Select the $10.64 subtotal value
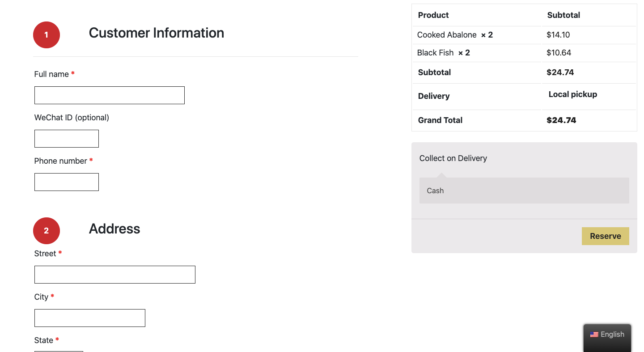 click(559, 53)
